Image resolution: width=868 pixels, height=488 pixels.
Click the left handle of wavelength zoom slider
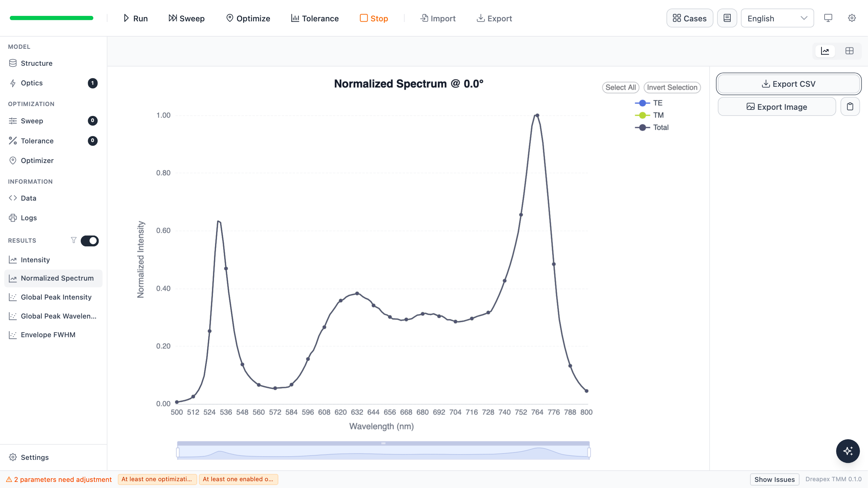(178, 452)
